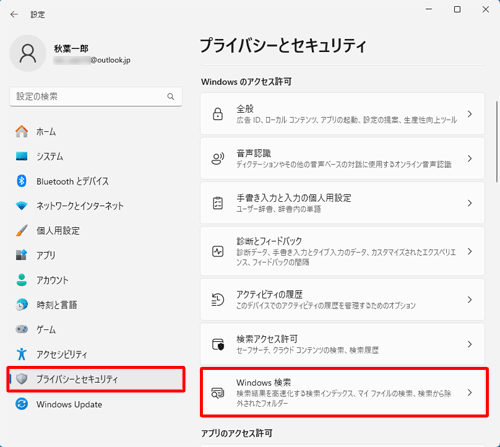Open 診断とフィードバック settings
The image size is (500, 447).
coord(342,251)
